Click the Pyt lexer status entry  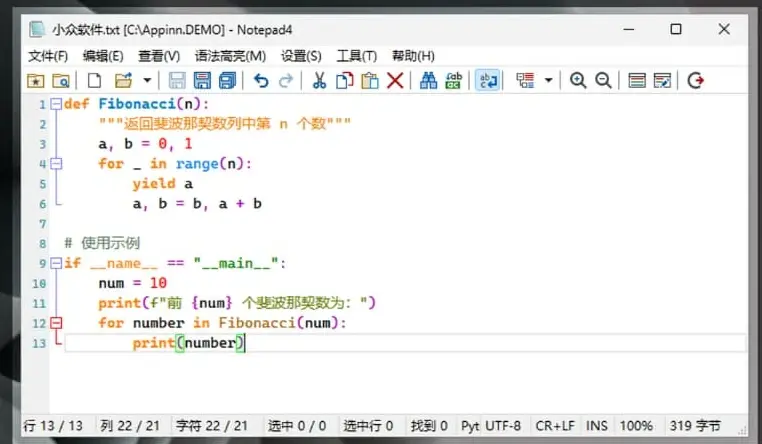[470, 426]
